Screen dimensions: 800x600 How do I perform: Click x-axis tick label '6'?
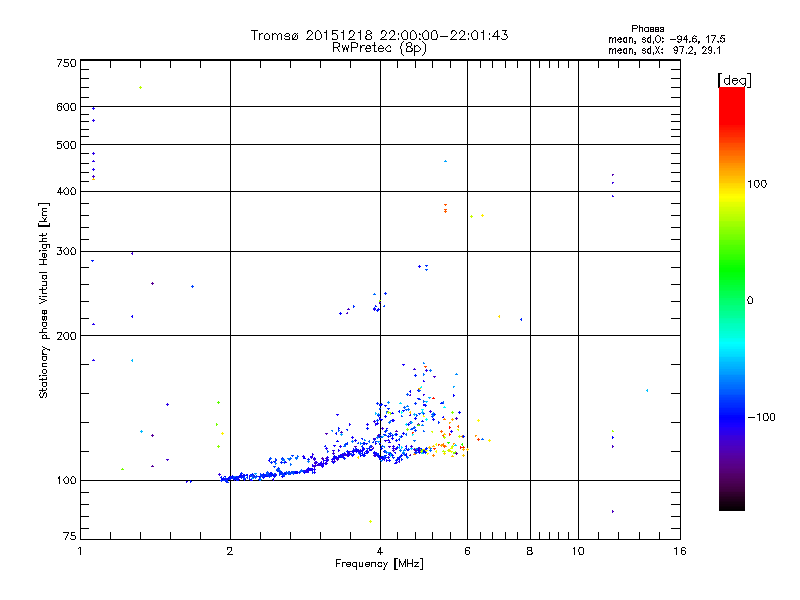(x=467, y=551)
